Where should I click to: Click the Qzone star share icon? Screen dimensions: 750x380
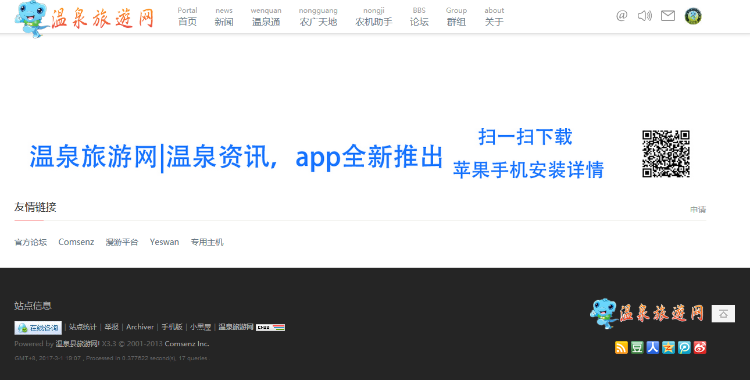668,347
